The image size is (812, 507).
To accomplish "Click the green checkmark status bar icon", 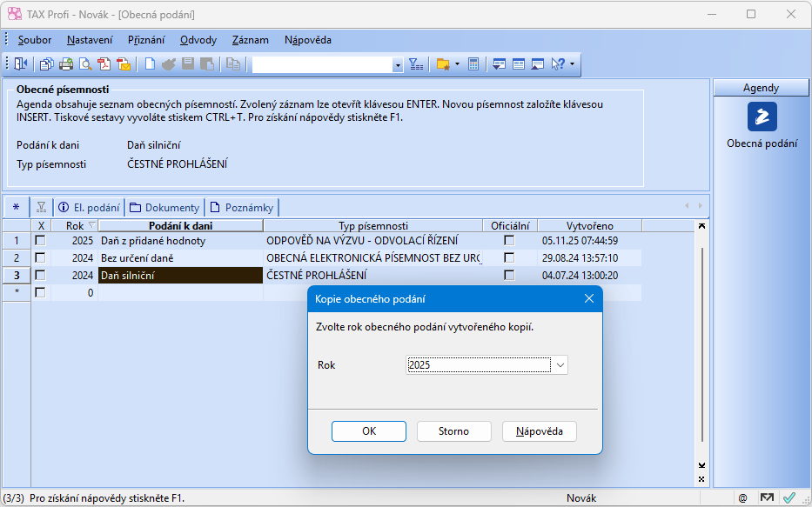I will pyautogui.click(x=789, y=498).
